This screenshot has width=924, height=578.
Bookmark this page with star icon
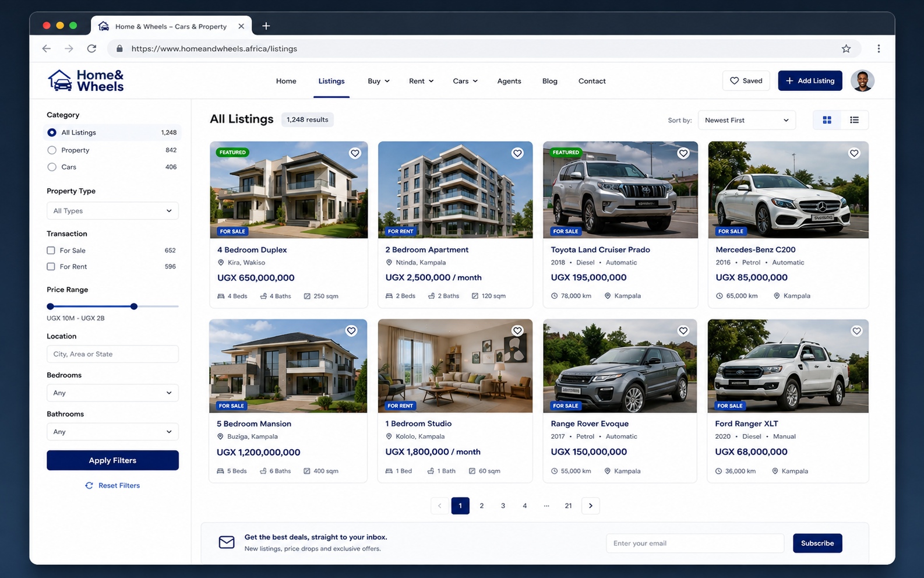[x=846, y=48]
